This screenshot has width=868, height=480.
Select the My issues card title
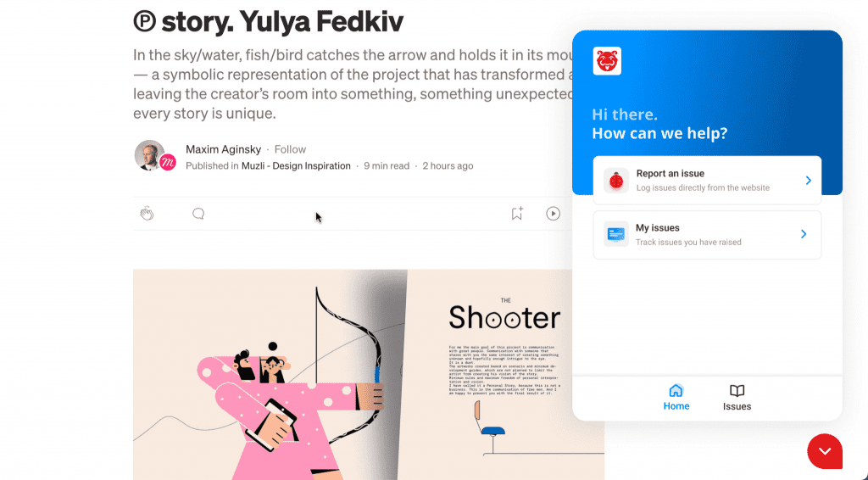tap(657, 227)
